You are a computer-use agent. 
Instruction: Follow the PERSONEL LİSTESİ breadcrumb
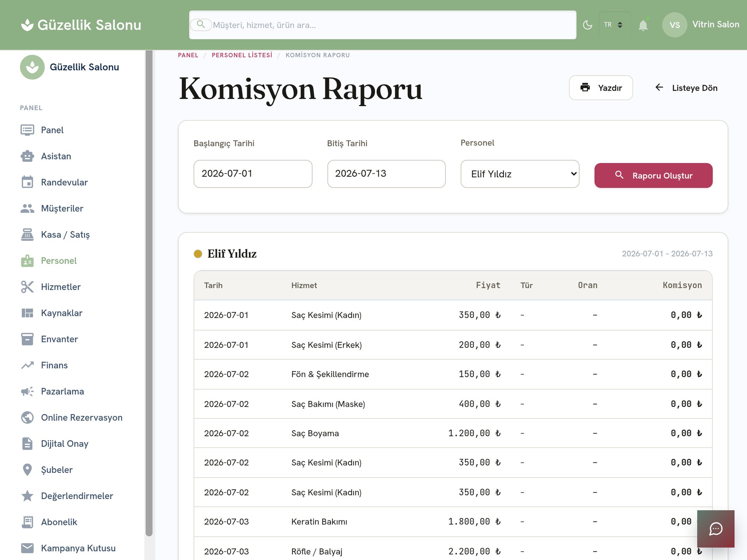click(242, 55)
